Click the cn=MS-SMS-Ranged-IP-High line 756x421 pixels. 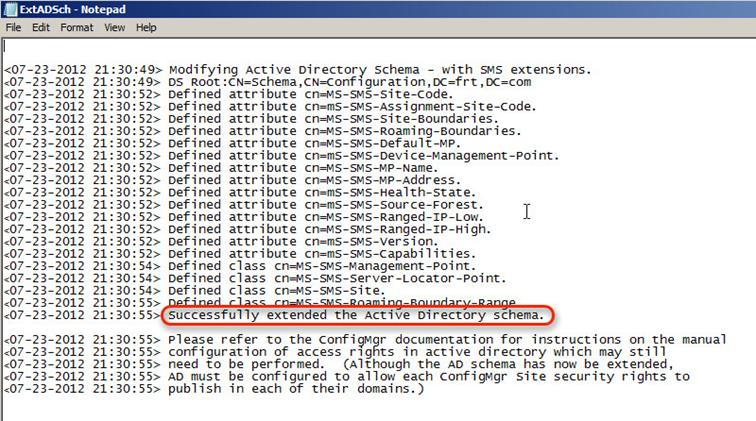pyautogui.click(x=247, y=230)
